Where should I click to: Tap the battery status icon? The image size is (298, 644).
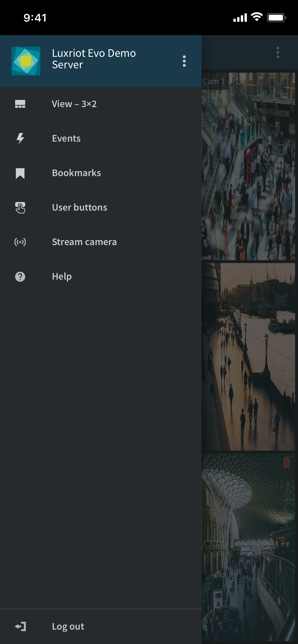(x=276, y=18)
